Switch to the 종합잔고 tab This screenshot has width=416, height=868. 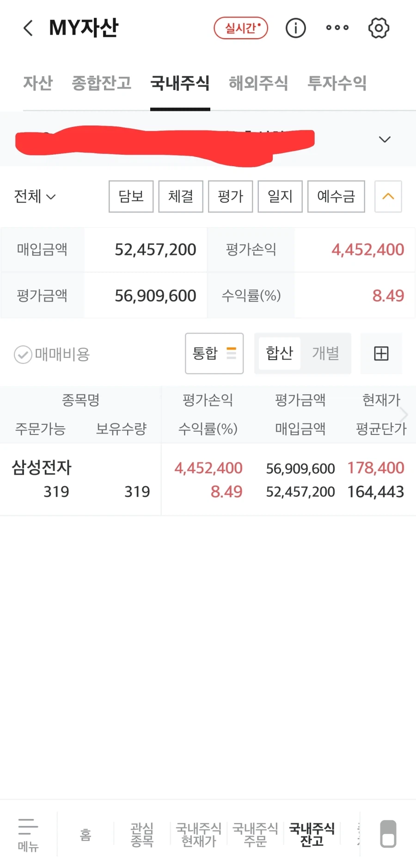click(102, 83)
